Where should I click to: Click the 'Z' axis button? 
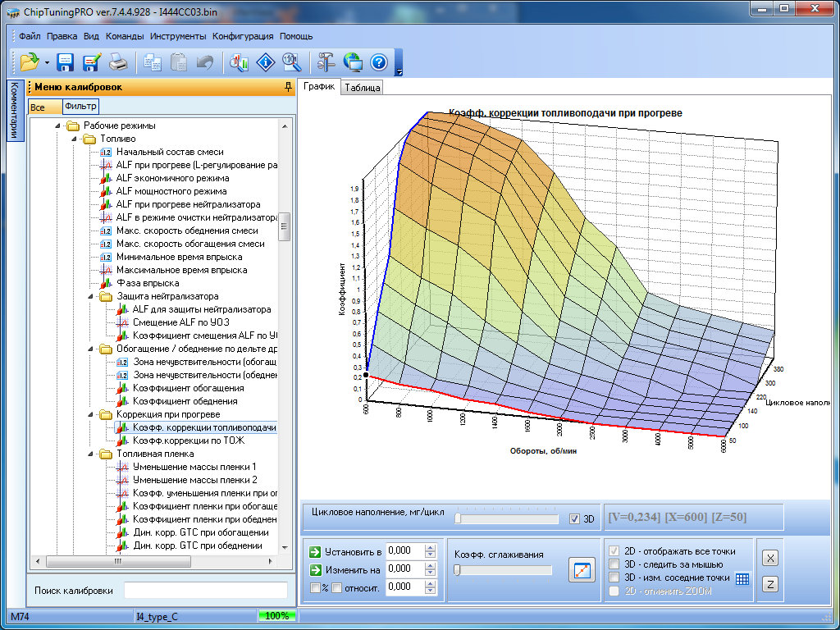click(x=770, y=584)
